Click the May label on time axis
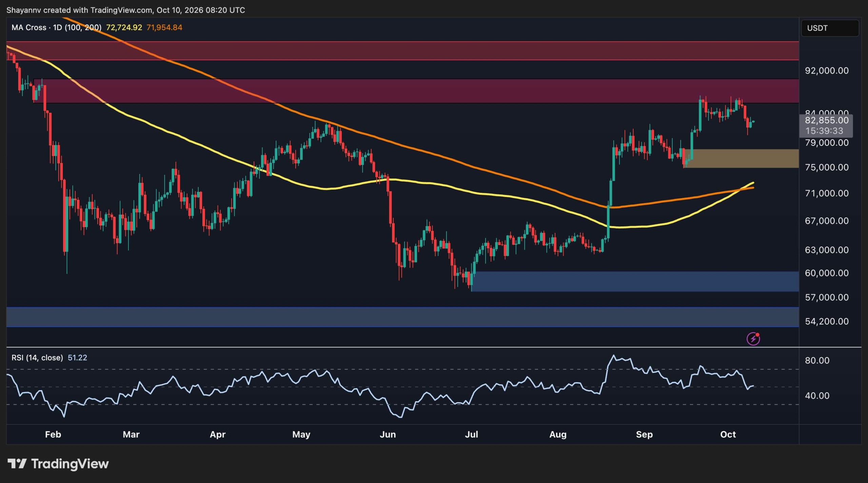Image resolution: width=868 pixels, height=483 pixels. coord(301,435)
